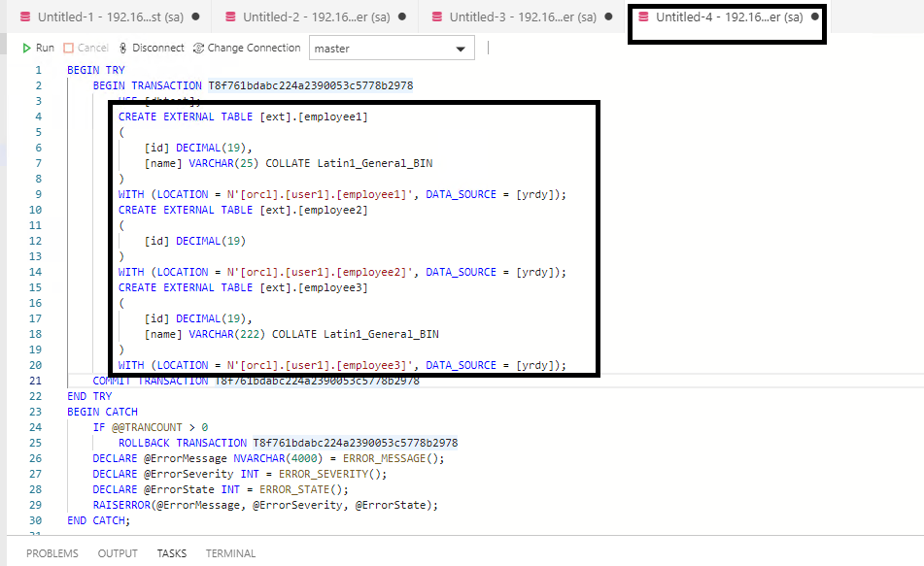The width and height of the screenshot is (924, 566).
Task: Switch to the OUTPUT panel tab
Action: coord(118,553)
